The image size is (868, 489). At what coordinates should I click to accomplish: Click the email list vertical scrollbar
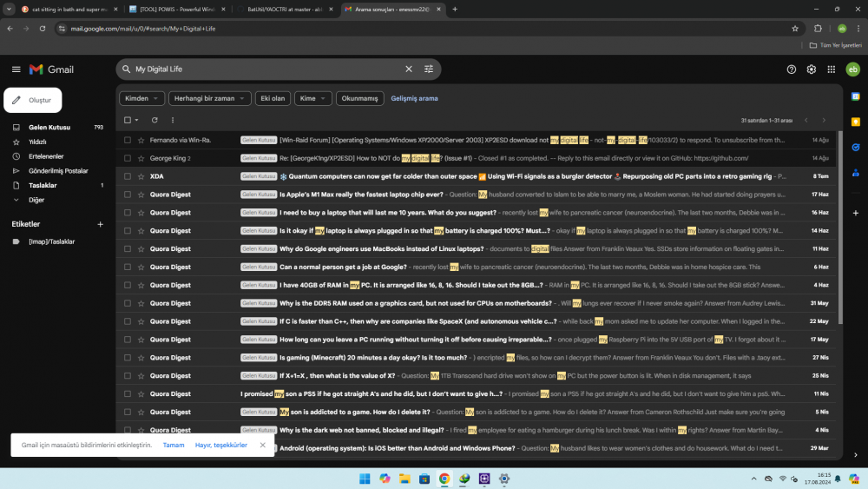[840, 227]
